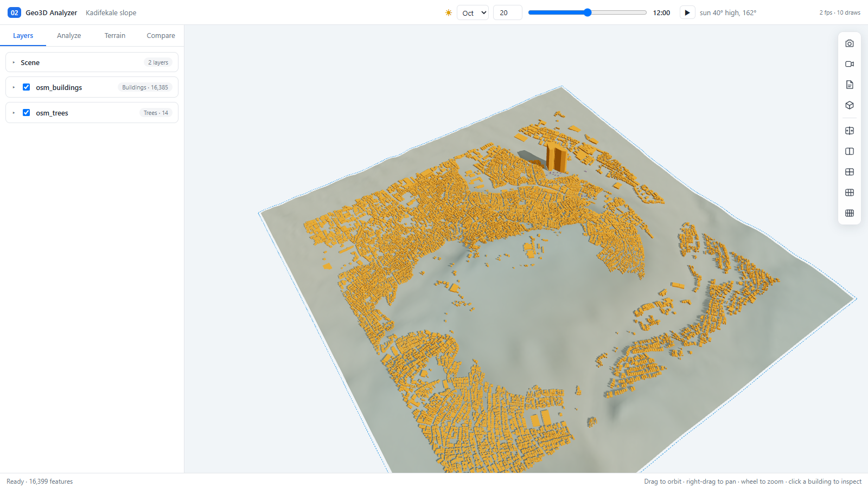This screenshot has width=868, height=488.
Task: Click the 'Trees · 14' badge
Action: click(x=156, y=113)
